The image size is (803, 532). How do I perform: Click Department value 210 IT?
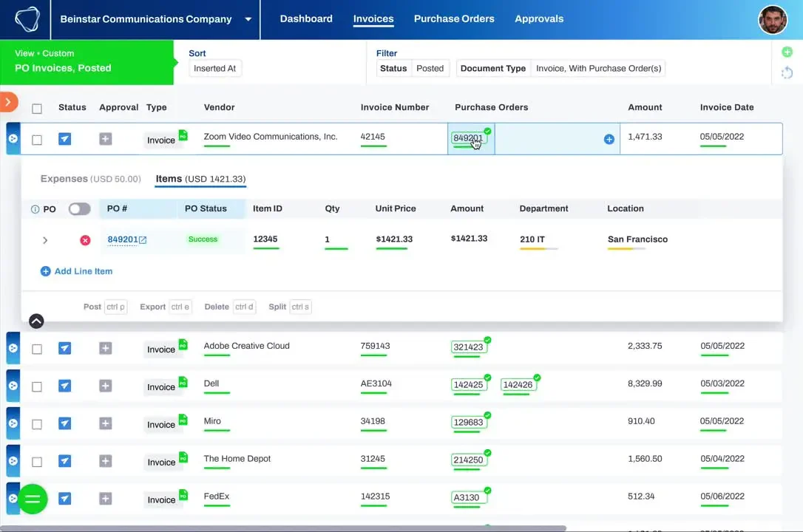click(532, 239)
